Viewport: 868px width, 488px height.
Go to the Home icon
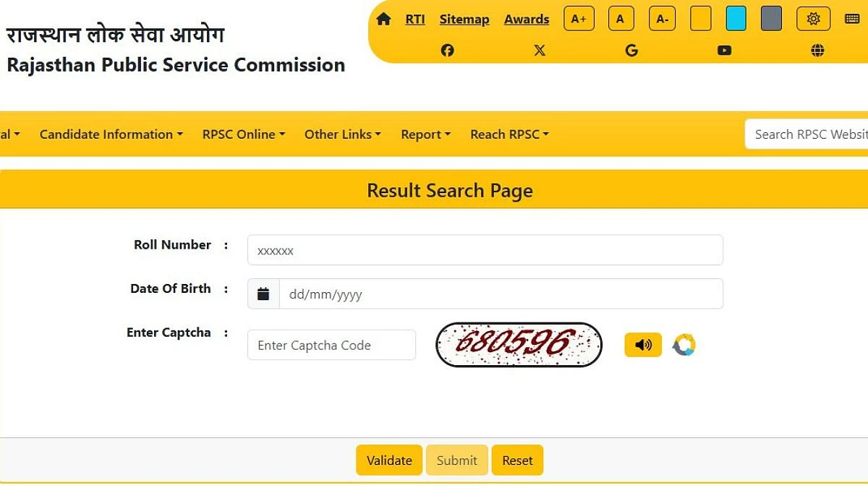tap(383, 20)
